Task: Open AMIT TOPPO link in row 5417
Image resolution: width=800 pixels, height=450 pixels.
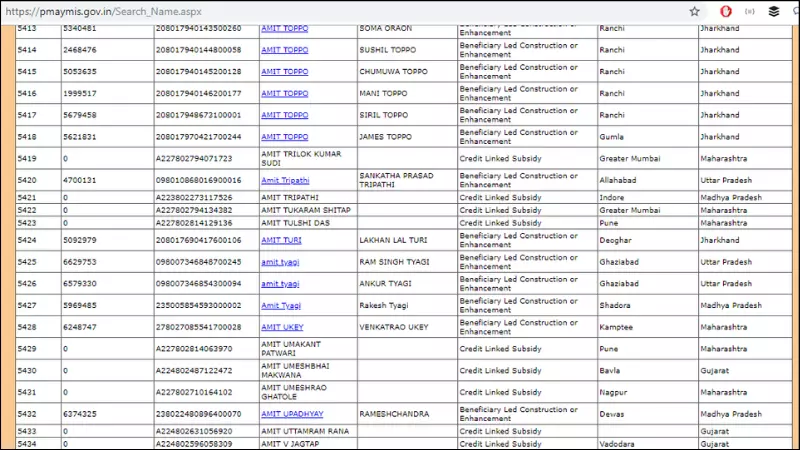Action: tap(285, 115)
